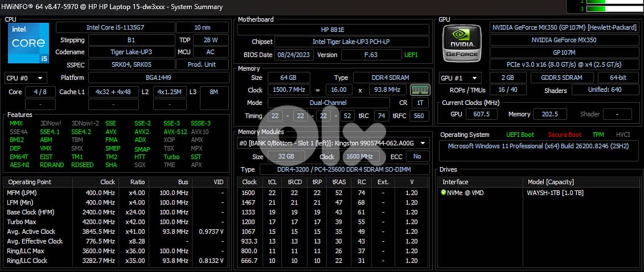
Task: Open the GPU #1 selector dropdown
Action: tap(461, 78)
